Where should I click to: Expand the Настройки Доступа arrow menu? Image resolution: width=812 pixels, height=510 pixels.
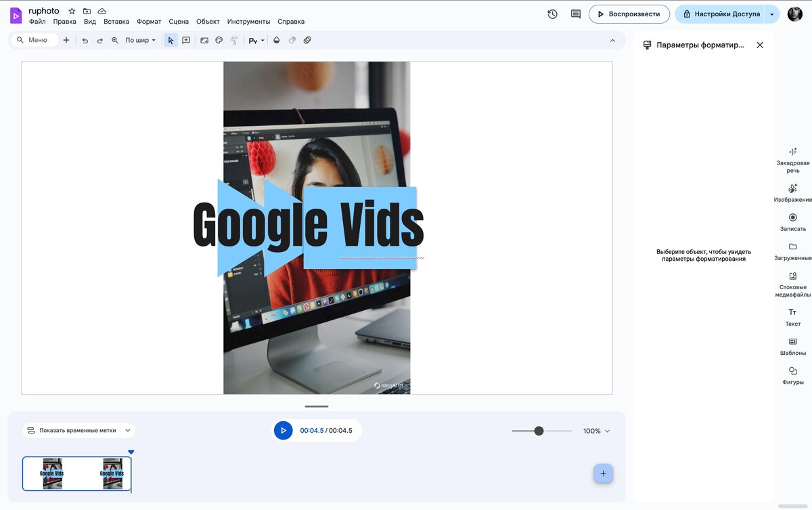tap(773, 14)
